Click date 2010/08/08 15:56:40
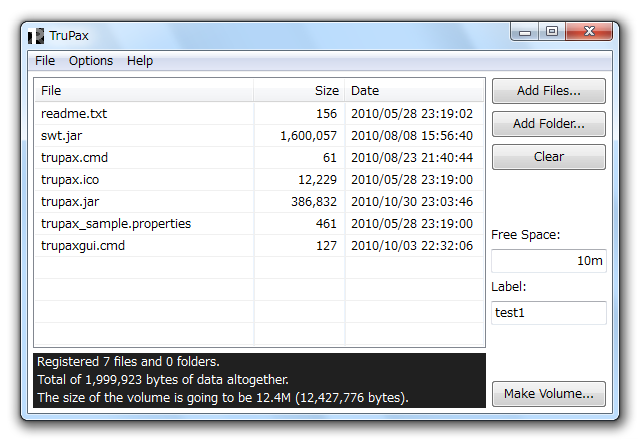 point(412,136)
